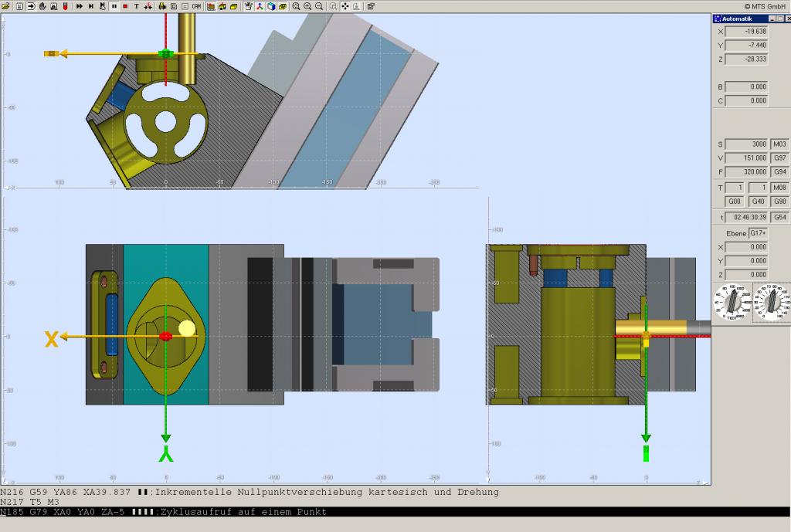Image resolution: width=791 pixels, height=532 pixels.
Task: Select program line N216 G59 YA86
Action: pos(250,492)
